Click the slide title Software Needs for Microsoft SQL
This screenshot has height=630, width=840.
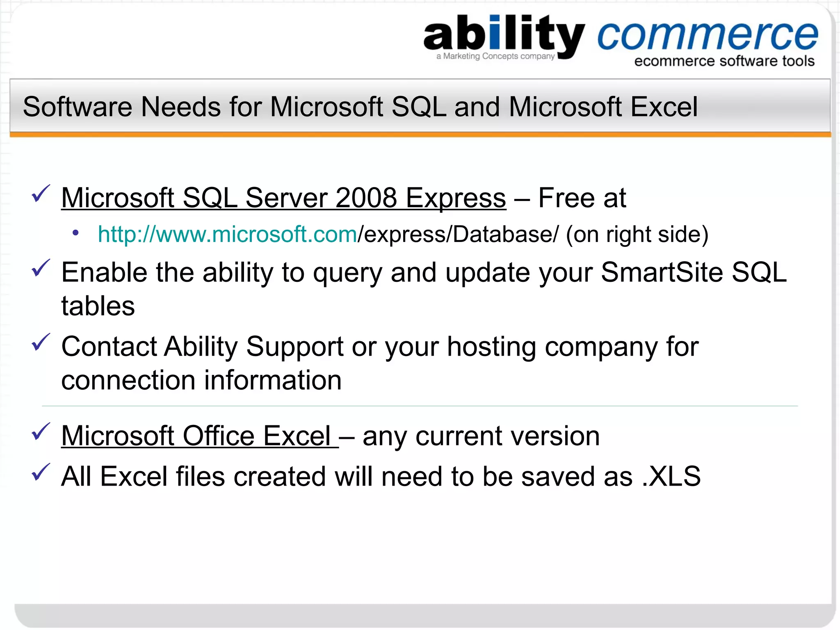point(360,107)
